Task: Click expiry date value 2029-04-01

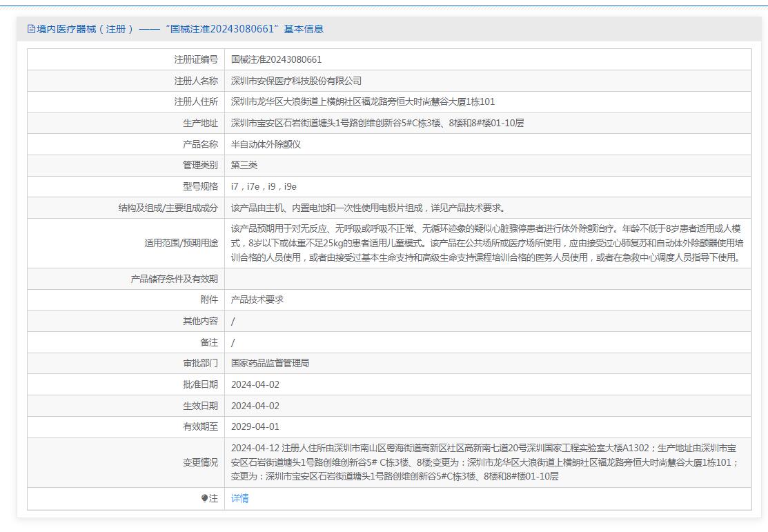Action: point(255,426)
